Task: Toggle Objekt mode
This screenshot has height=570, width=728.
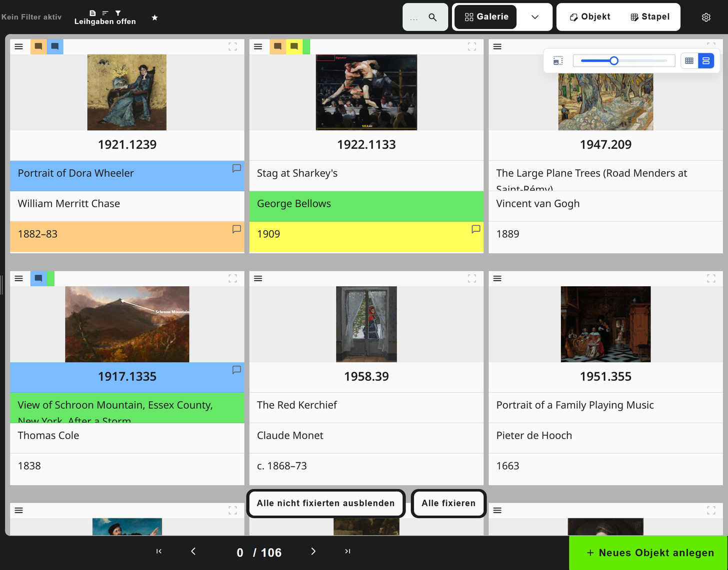Action: (x=590, y=17)
